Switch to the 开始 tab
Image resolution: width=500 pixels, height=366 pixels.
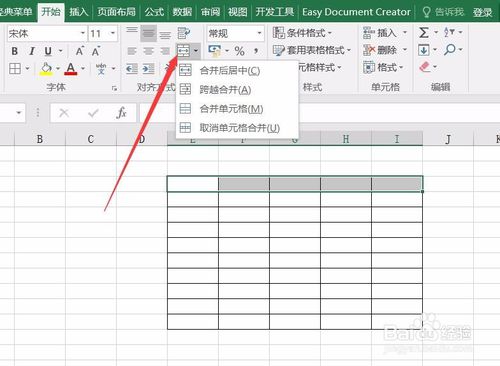pos(51,12)
